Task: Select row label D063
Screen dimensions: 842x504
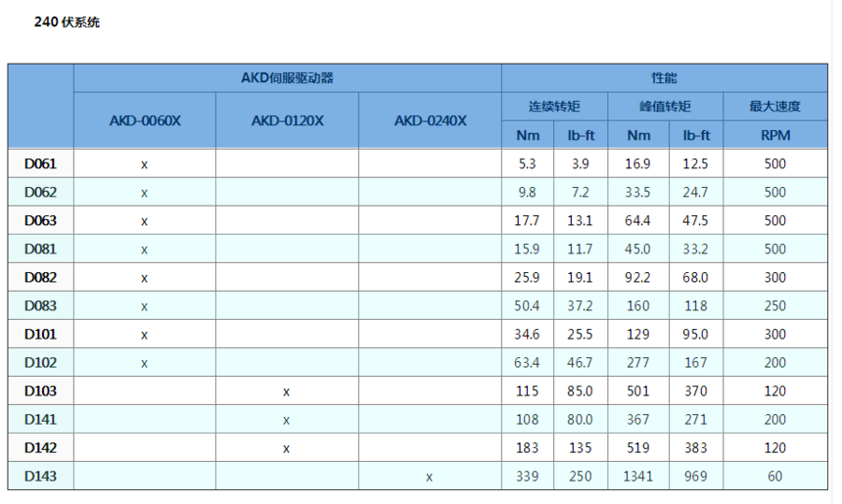Action: 40,220
